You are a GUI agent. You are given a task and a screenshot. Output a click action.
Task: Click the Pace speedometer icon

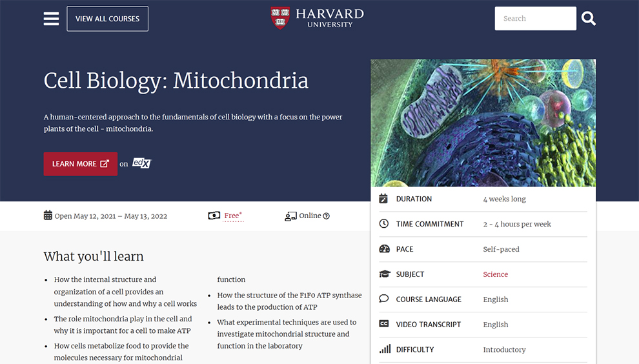pos(384,248)
